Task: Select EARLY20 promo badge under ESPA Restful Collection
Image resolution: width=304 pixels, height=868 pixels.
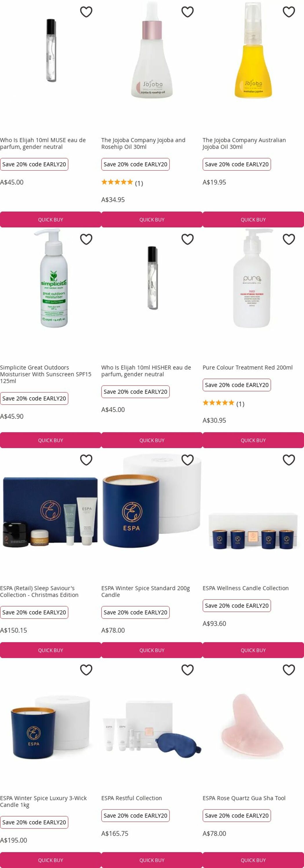Action: pos(135,815)
